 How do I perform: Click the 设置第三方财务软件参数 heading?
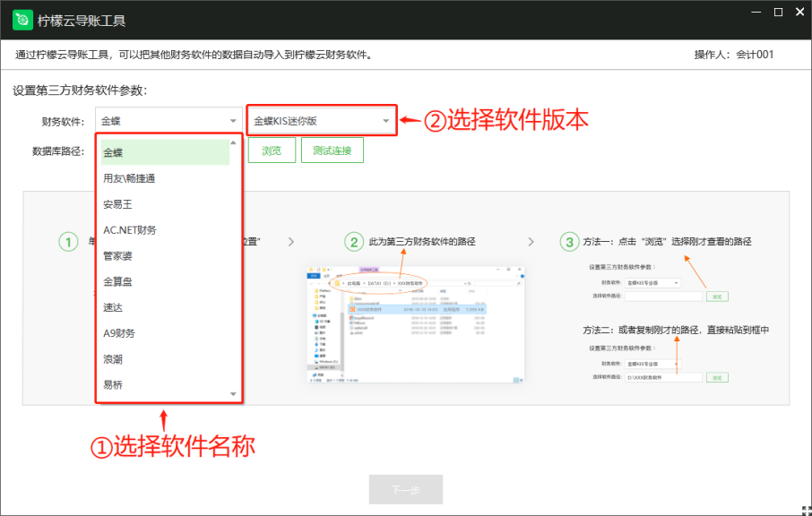(80, 90)
